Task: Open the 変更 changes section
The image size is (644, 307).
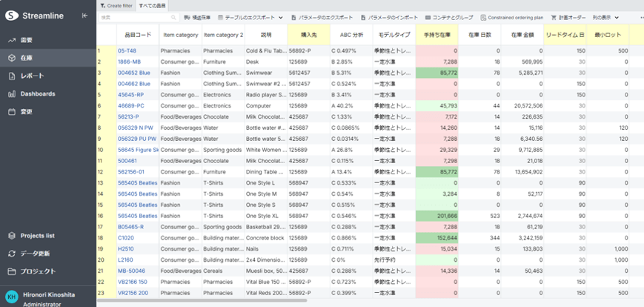Action: [27, 112]
